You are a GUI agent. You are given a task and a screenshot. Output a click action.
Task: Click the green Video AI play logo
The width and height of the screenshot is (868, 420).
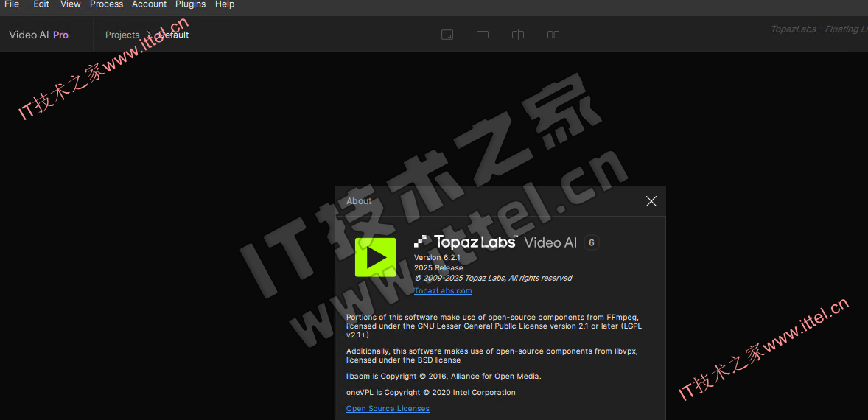tap(375, 257)
